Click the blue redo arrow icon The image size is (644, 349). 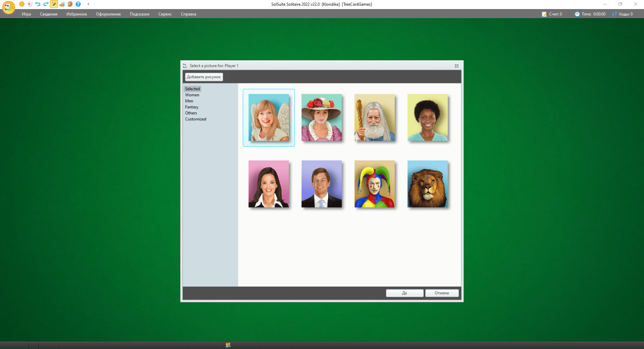pos(46,4)
